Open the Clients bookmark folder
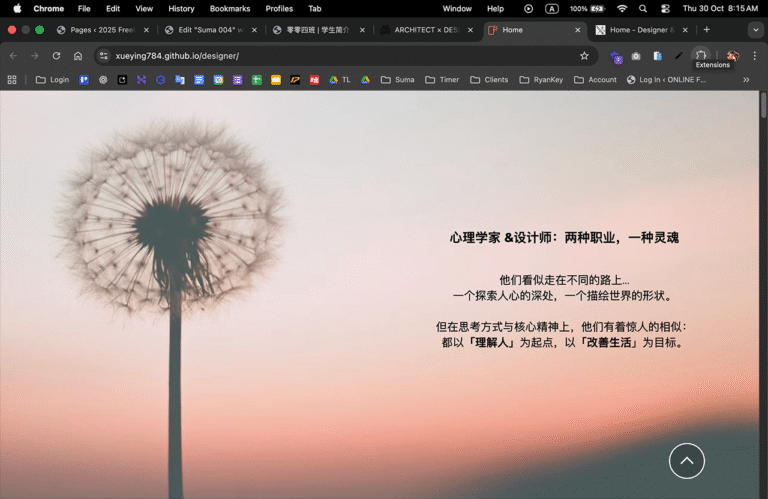The width and height of the screenshot is (768, 499). tap(489, 80)
